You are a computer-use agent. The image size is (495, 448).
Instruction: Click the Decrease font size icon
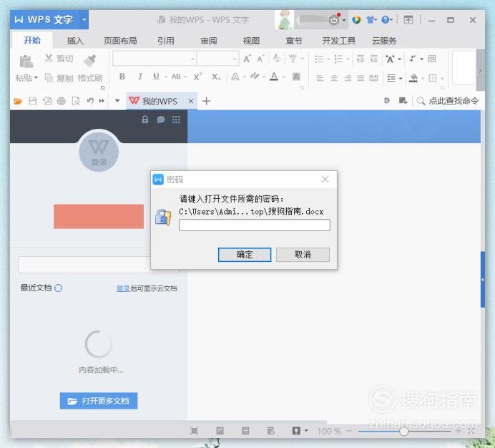pos(260,59)
